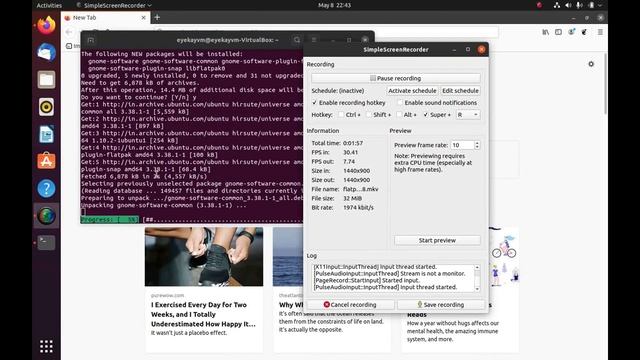
Task: Open Firefox library icon in toolbar
Action: point(545,32)
